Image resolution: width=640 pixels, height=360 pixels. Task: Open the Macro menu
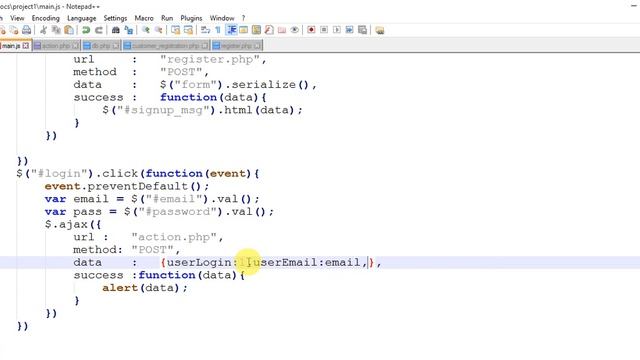(x=144, y=18)
